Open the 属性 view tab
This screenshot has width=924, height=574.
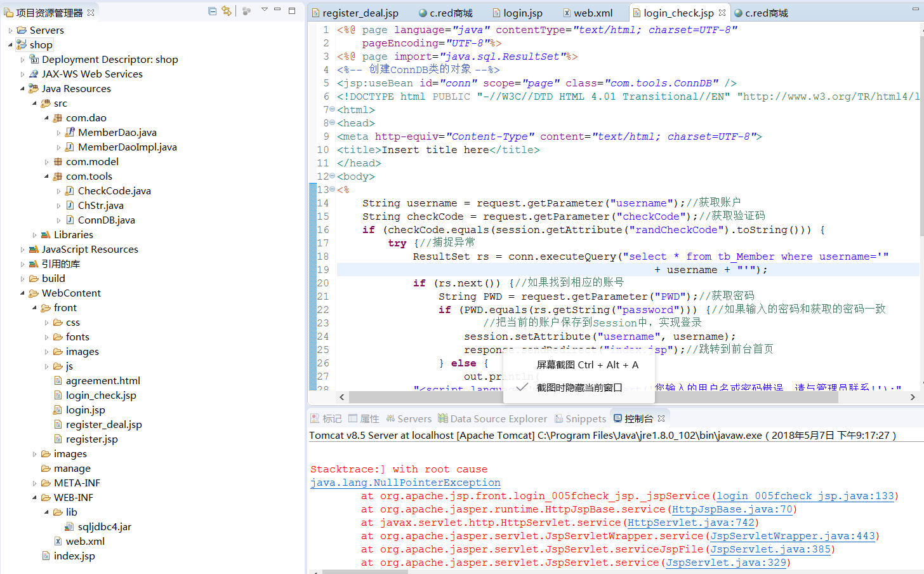coord(364,418)
